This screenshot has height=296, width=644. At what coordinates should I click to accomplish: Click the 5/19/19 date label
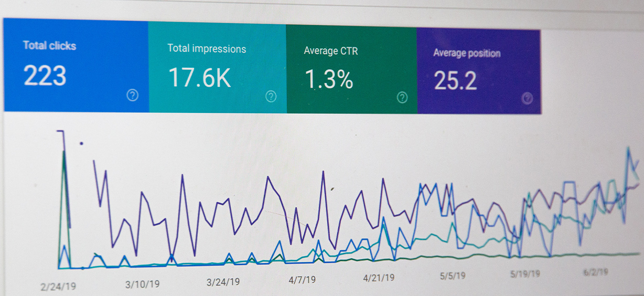point(525,273)
